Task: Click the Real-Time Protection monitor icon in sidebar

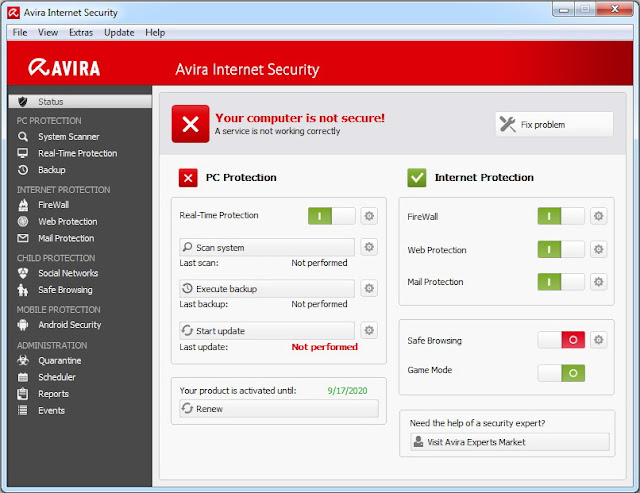Action: point(23,153)
